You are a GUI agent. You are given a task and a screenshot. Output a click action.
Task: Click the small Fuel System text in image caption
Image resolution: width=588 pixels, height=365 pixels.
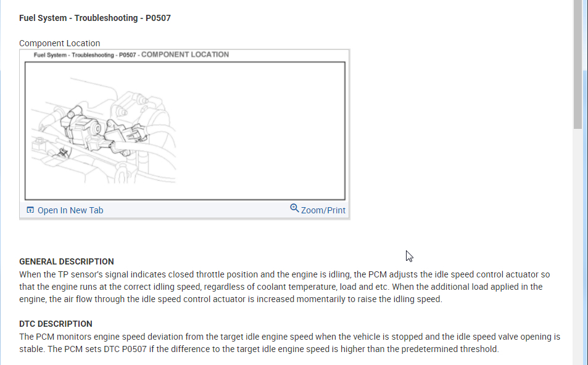[50, 55]
